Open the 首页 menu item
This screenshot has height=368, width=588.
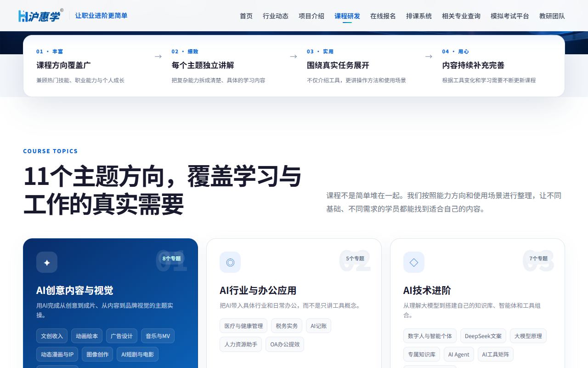[246, 16]
